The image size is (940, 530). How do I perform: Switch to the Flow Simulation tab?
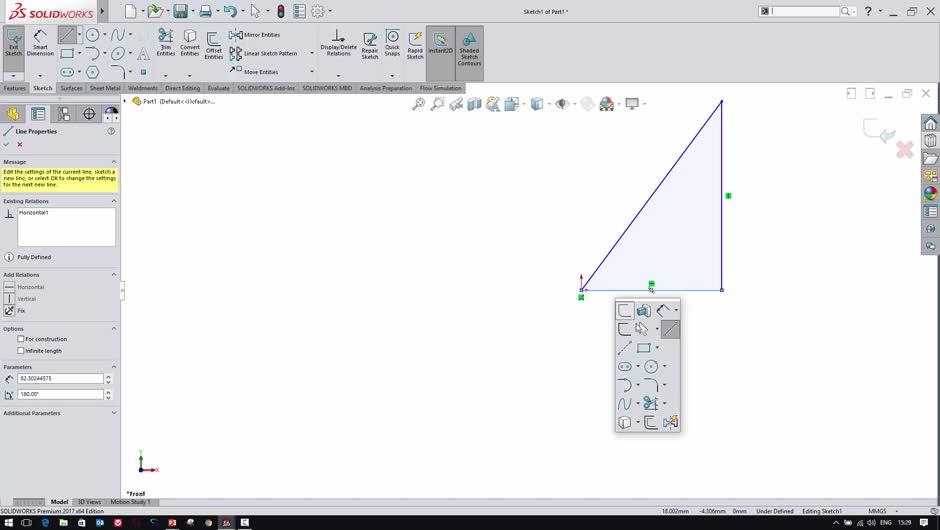click(441, 88)
